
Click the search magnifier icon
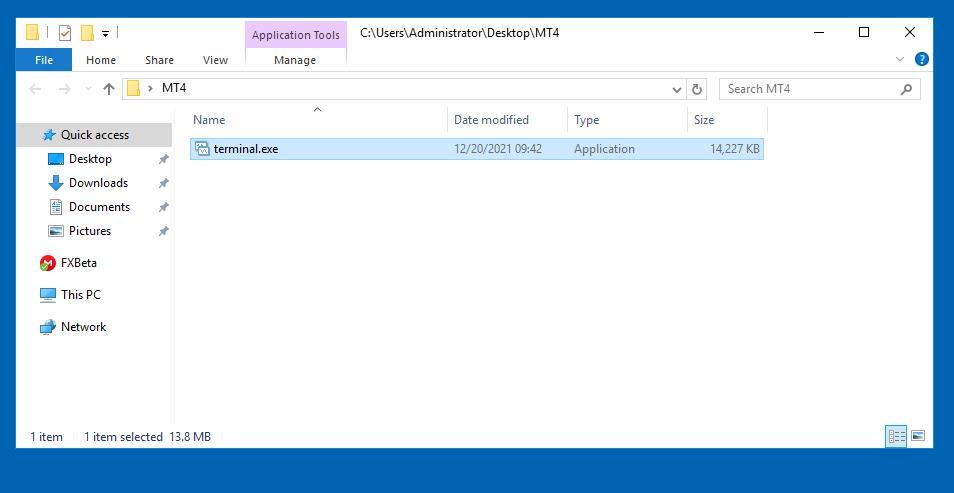(907, 89)
